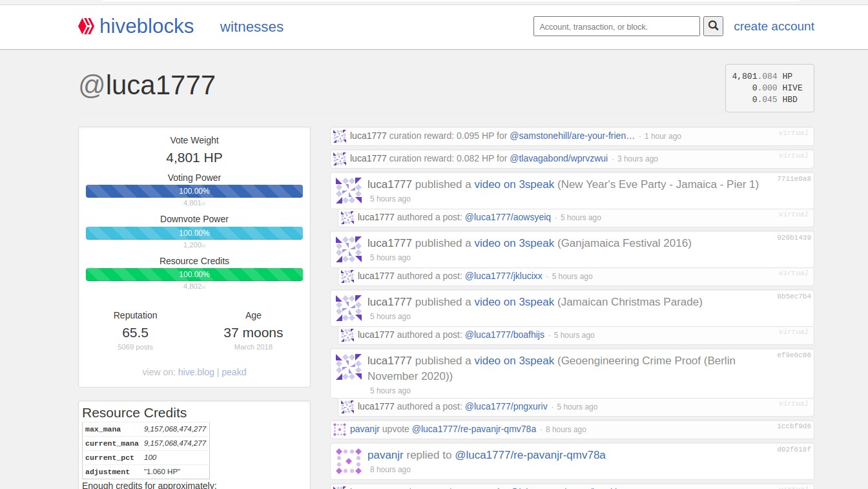Go to the witnesses page
Screen dimensions: 868x489
tap(252, 26)
